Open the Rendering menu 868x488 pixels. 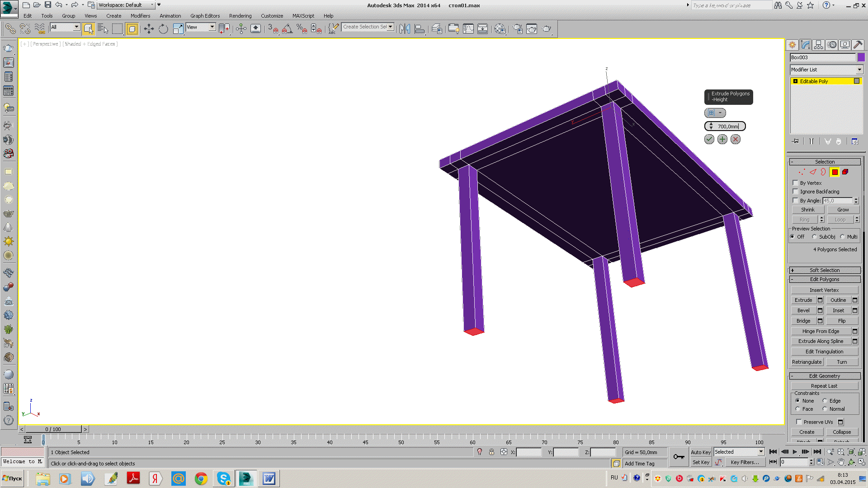(240, 16)
